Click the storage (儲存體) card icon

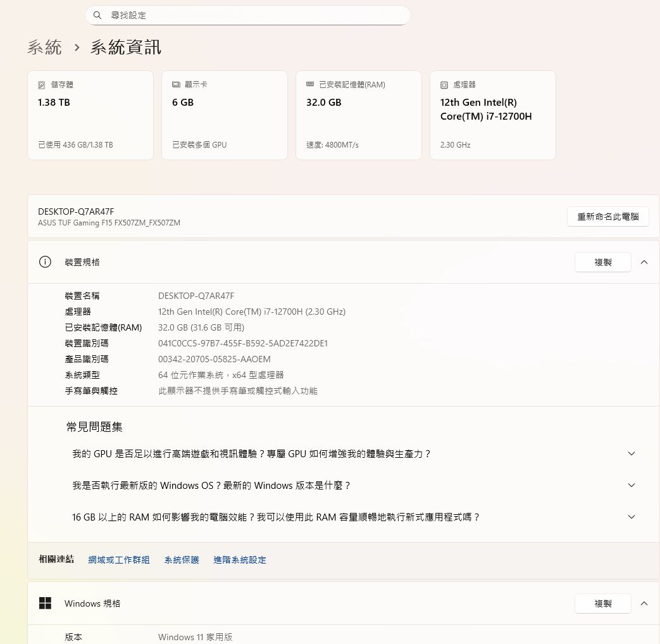(x=42, y=85)
